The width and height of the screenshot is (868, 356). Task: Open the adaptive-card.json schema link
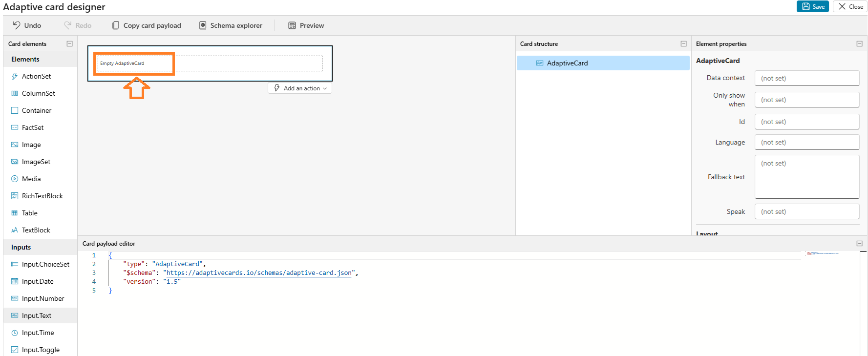click(x=259, y=273)
